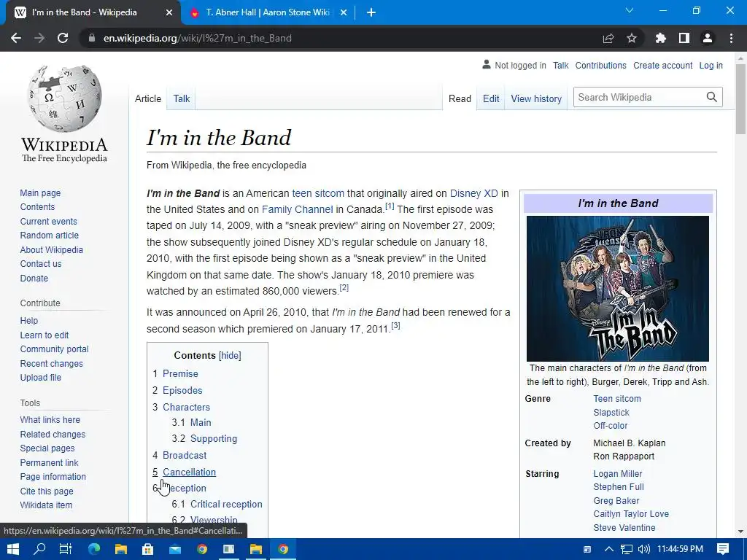Open the browser extensions puzzle icon
747x560 pixels.
coord(661,38)
